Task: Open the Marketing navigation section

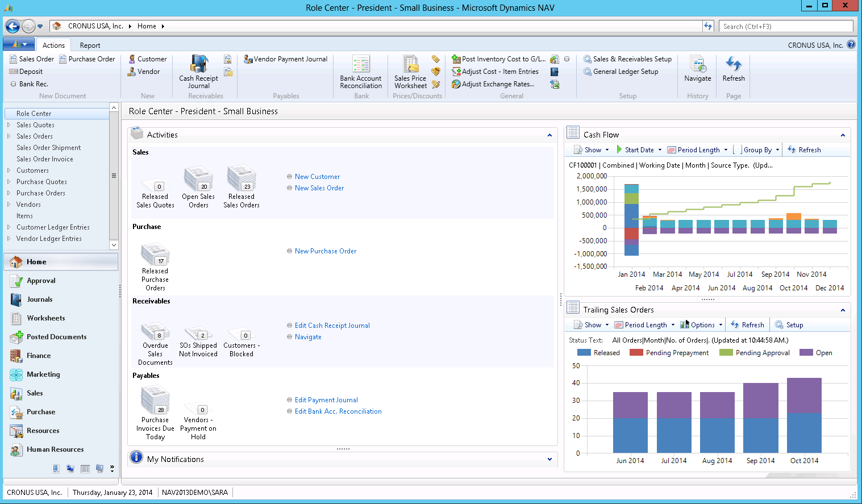Action: coord(61,374)
